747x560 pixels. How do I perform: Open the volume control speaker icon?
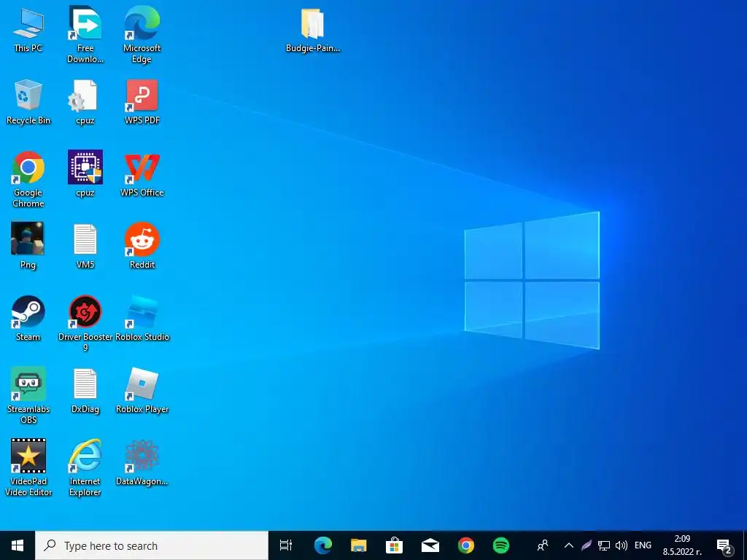tap(622, 545)
